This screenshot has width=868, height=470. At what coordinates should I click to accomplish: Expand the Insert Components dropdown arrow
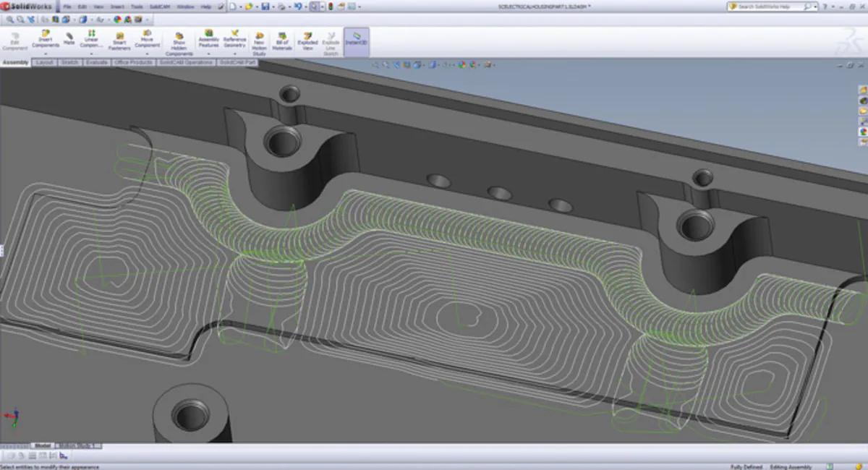(46, 53)
